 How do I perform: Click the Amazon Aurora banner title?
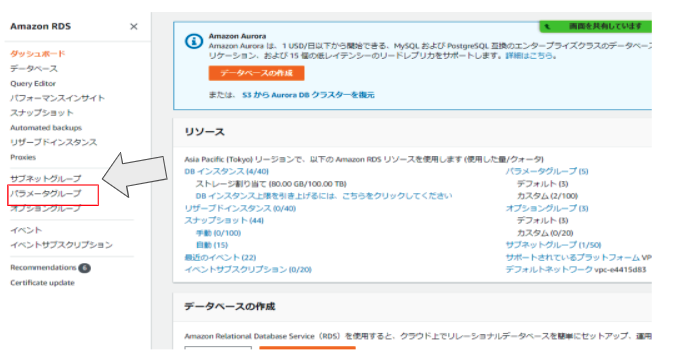pyautogui.click(x=237, y=36)
